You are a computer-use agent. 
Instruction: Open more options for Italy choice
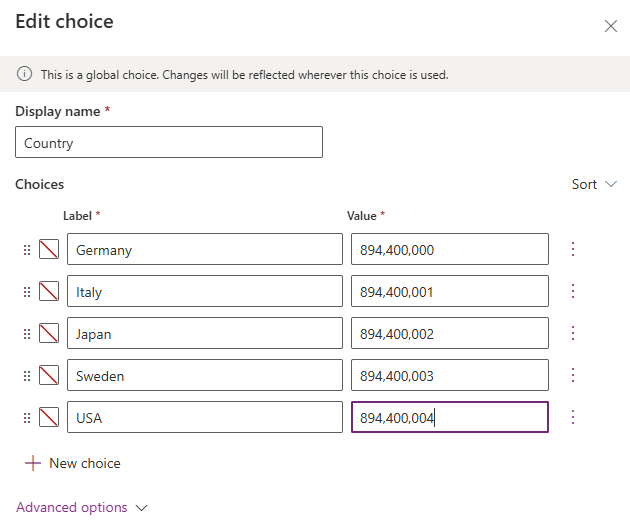[573, 291]
